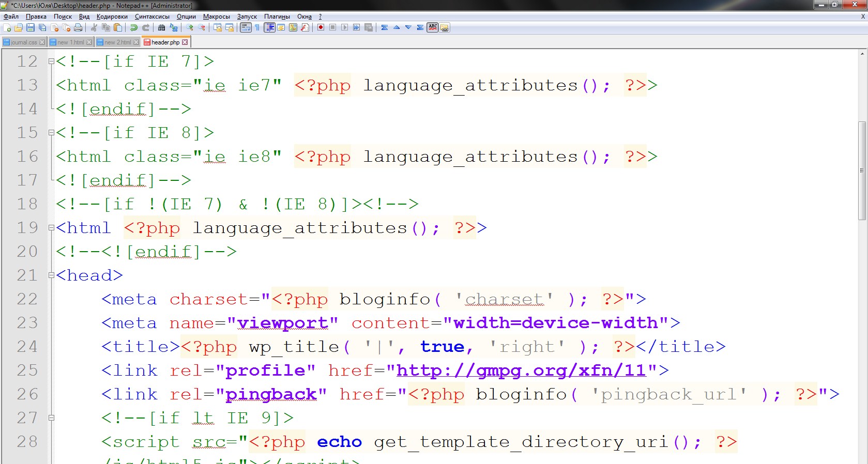
Task: Toggle ABC spell-check button
Action: 433,27
